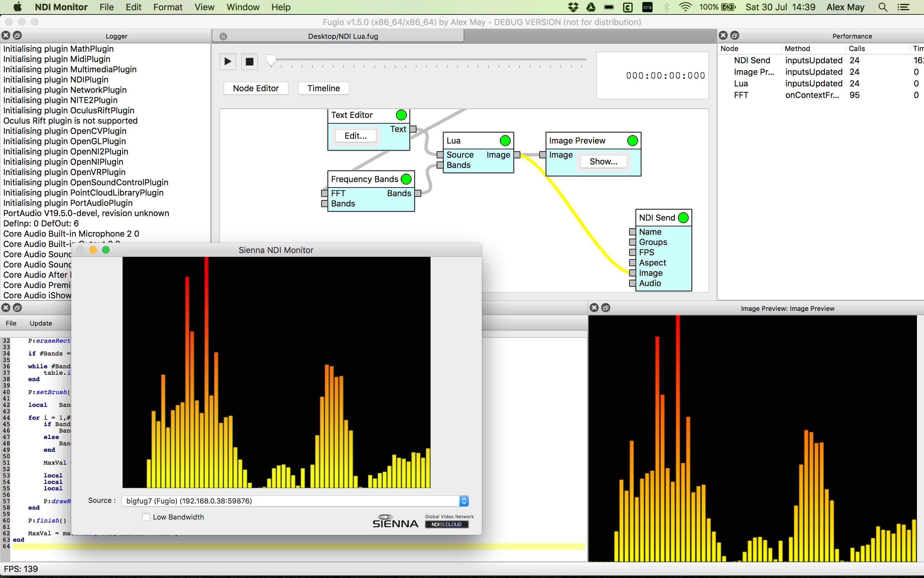Click the Name input pin on NDI Send node
The height and width of the screenshot is (578, 924).
(632, 232)
